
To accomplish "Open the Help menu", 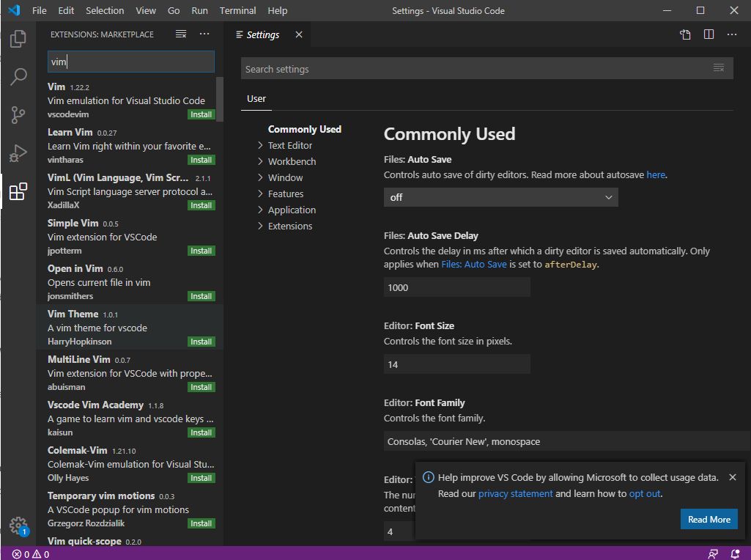I will (x=277, y=10).
